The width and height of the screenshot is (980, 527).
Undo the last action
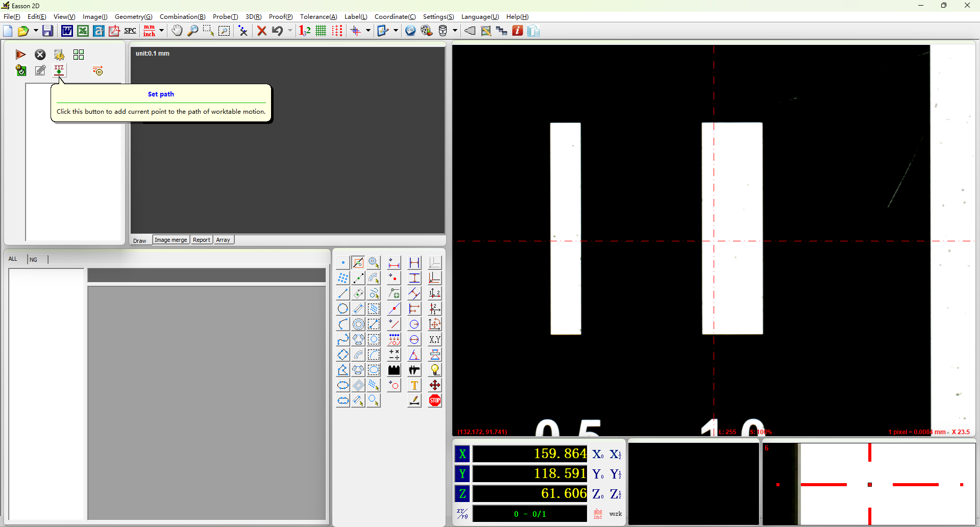[277, 31]
